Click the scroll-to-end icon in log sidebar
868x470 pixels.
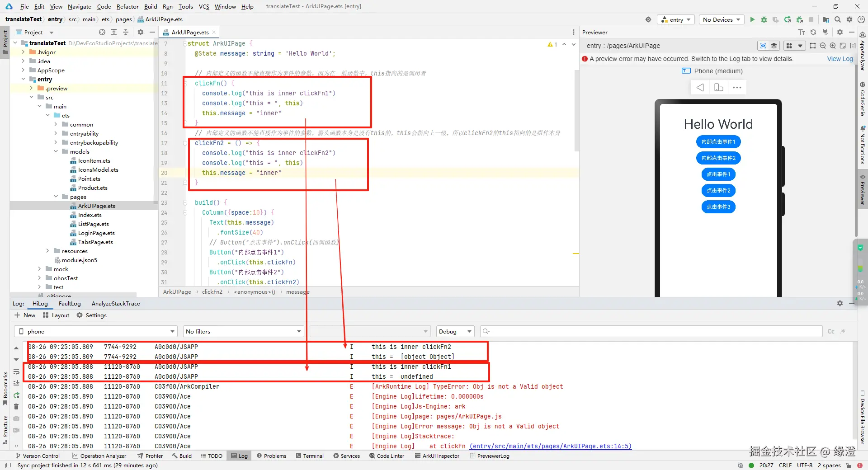(16, 383)
